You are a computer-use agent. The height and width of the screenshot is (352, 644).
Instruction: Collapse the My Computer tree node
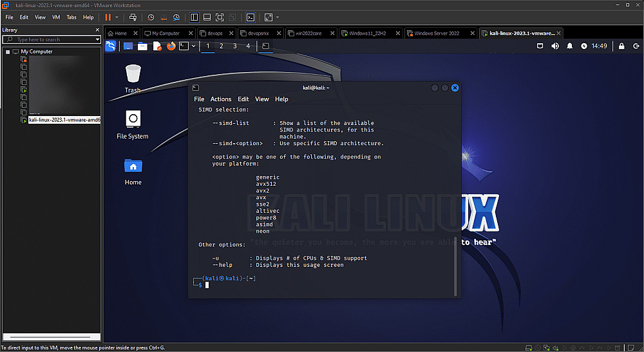7,52
